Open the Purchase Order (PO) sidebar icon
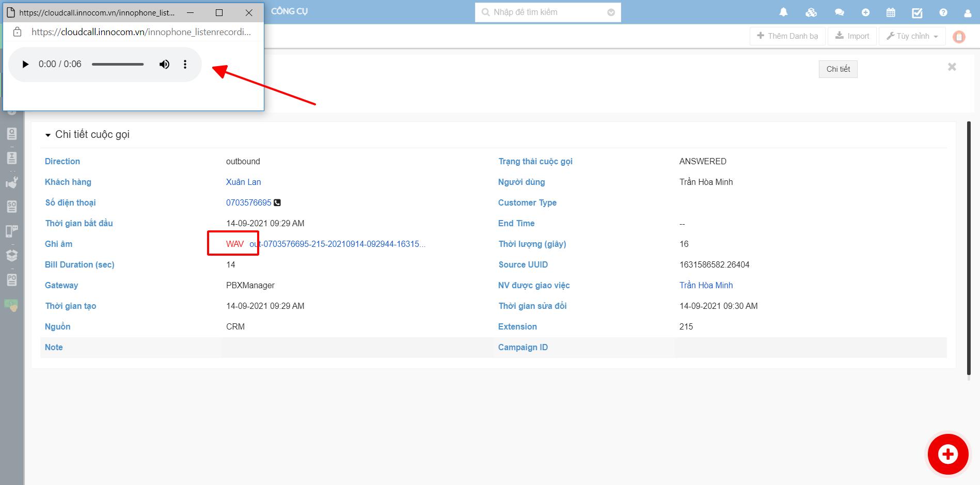The image size is (980, 485). (x=12, y=280)
